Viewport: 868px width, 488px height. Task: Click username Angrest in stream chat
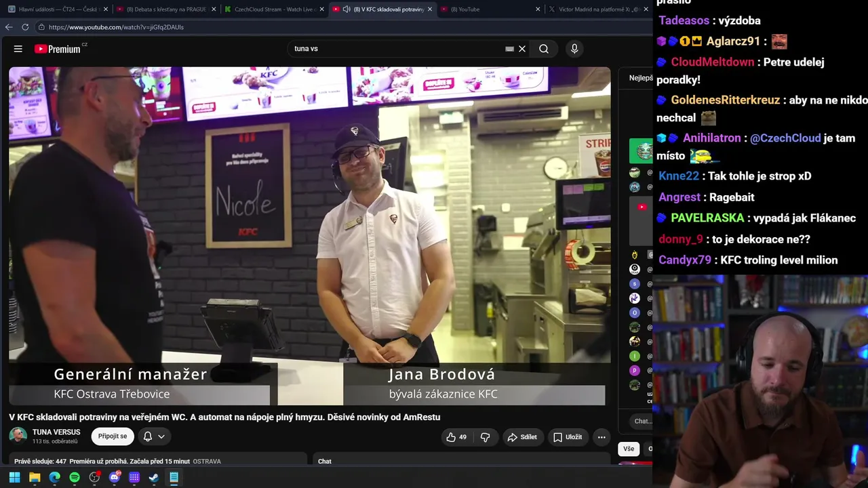(679, 197)
